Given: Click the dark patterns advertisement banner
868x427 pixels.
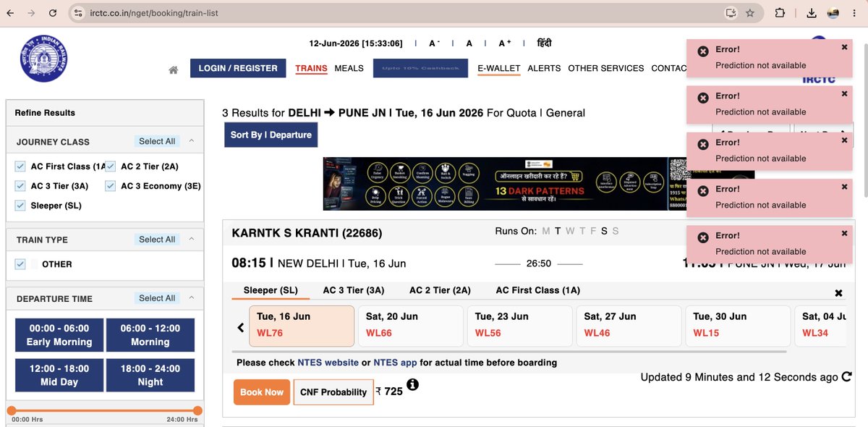Looking at the screenshot, I should click(538, 184).
